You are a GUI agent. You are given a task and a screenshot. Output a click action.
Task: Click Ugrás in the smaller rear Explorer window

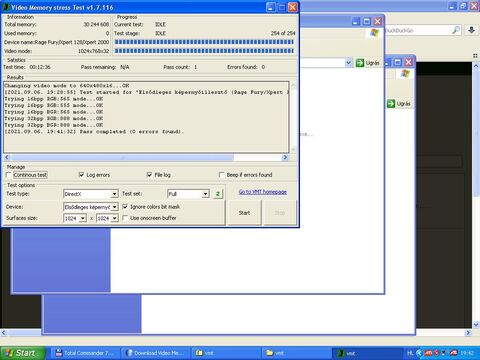(x=399, y=104)
